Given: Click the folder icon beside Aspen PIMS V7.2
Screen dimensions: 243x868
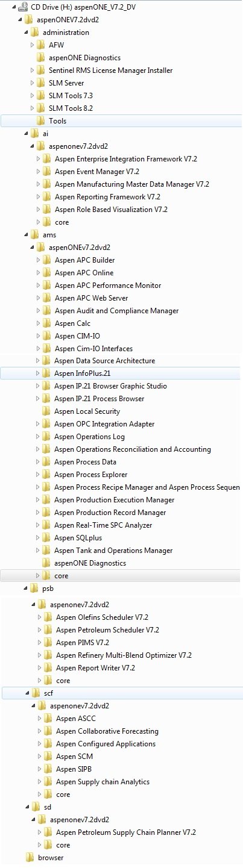Looking at the screenshot, I should 49,643.
